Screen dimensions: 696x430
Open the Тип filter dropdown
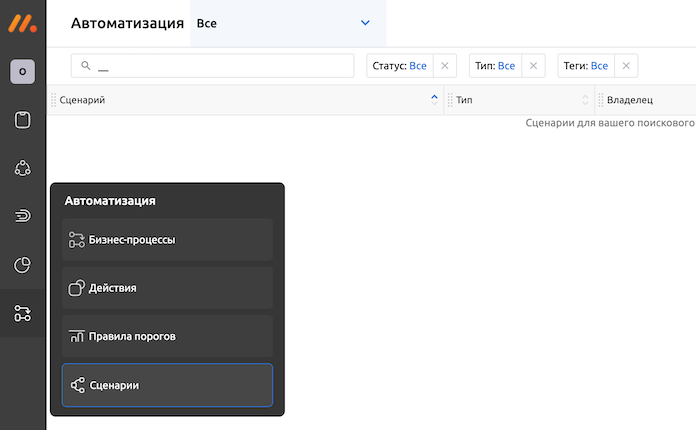point(496,66)
